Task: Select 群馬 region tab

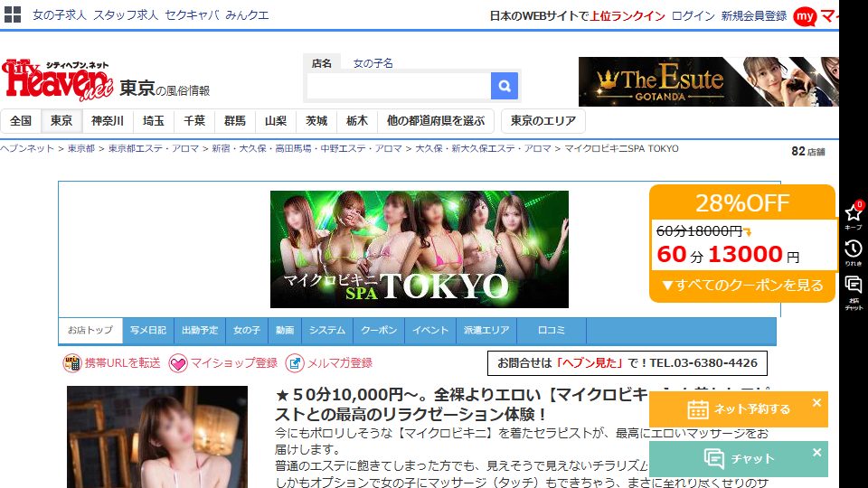Action: [x=235, y=121]
